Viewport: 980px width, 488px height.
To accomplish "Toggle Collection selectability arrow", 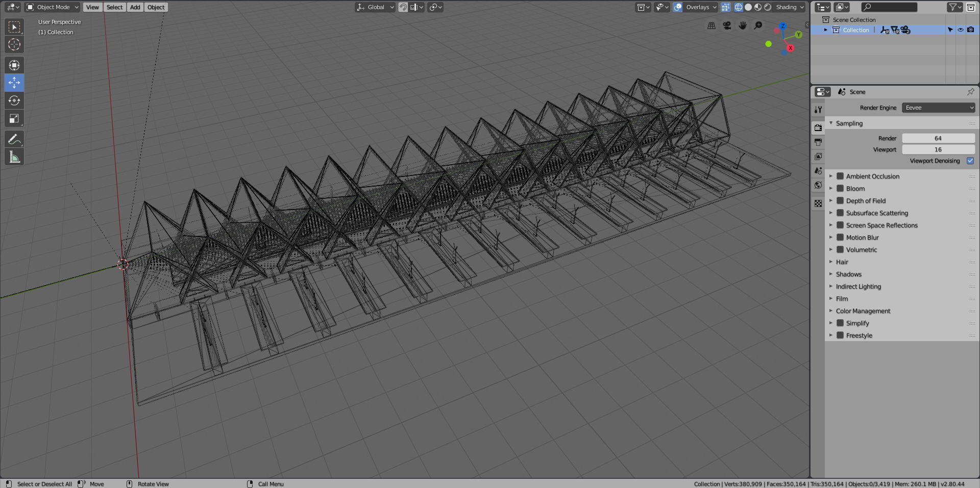I will click(950, 30).
